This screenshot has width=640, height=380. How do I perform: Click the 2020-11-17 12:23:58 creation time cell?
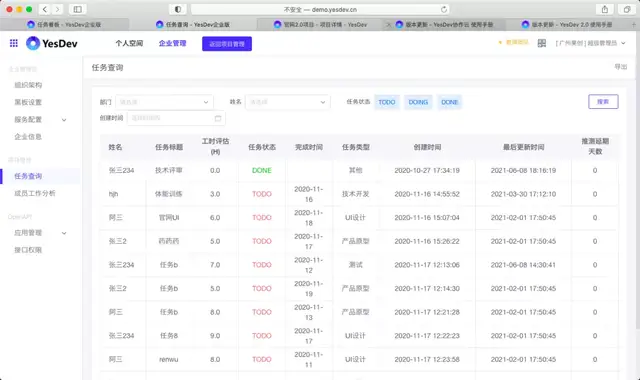coord(427,359)
